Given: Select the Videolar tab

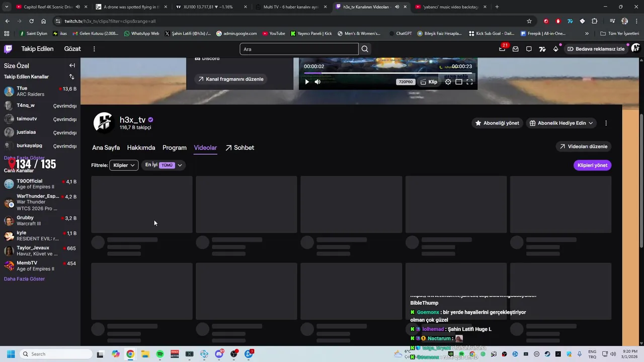Looking at the screenshot, I should pyautogui.click(x=205, y=148).
